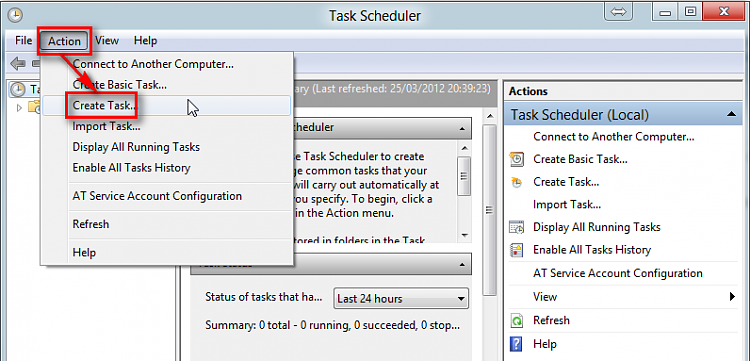Expand the Task Scheduler Library tree node
Image resolution: width=750 pixels, height=361 pixels.
pyautogui.click(x=20, y=108)
